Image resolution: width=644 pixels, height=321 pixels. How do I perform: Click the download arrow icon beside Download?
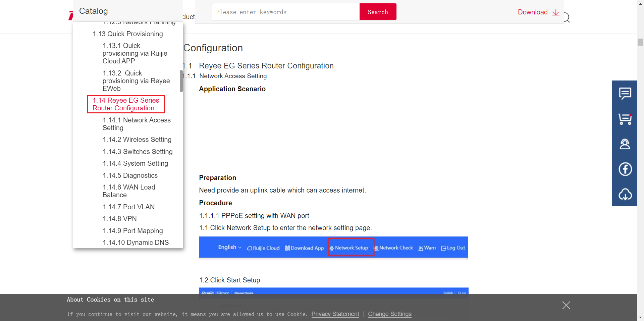click(x=556, y=12)
